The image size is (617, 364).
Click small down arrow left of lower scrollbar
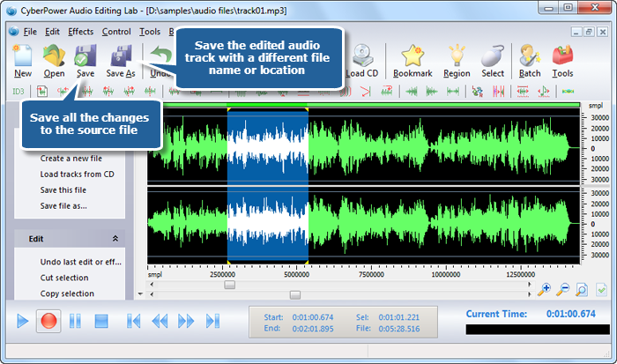point(140,294)
